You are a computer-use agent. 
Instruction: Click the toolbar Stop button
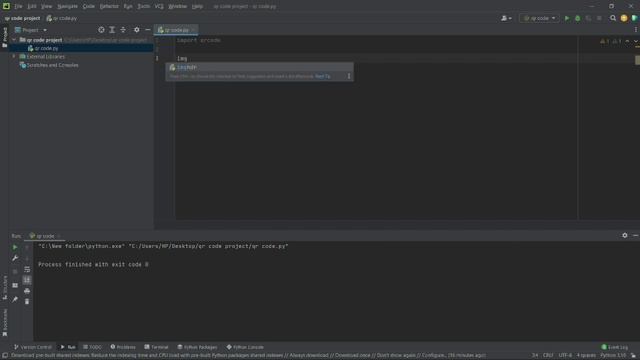(599, 18)
